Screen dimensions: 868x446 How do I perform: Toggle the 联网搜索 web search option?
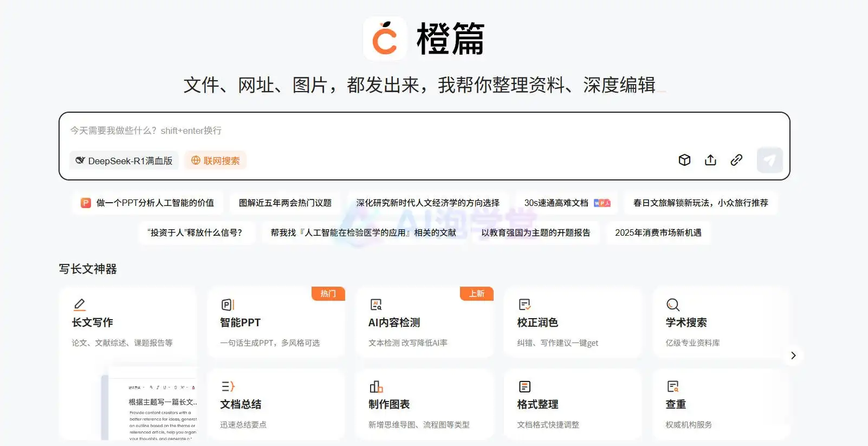pyautogui.click(x=216, y=160)
